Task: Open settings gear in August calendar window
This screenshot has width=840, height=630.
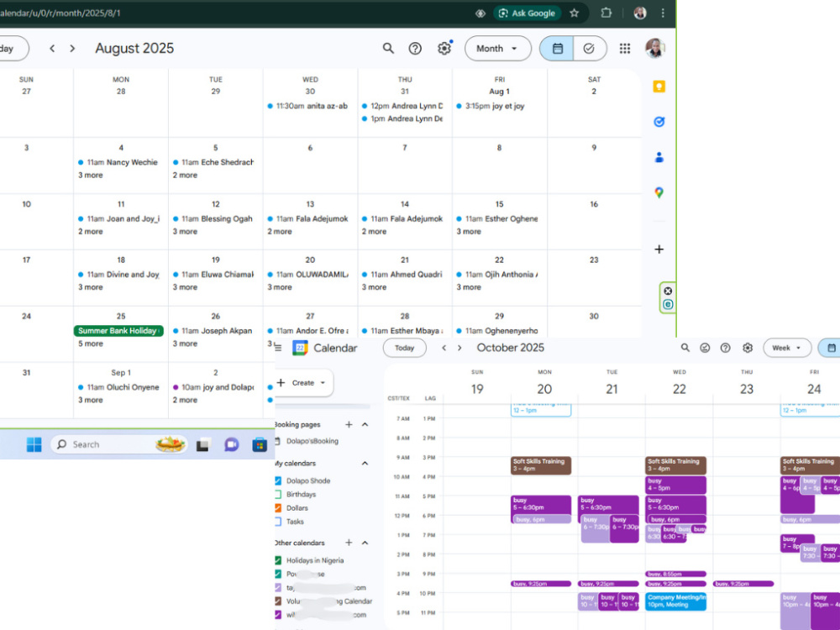Action: point(444,49)
